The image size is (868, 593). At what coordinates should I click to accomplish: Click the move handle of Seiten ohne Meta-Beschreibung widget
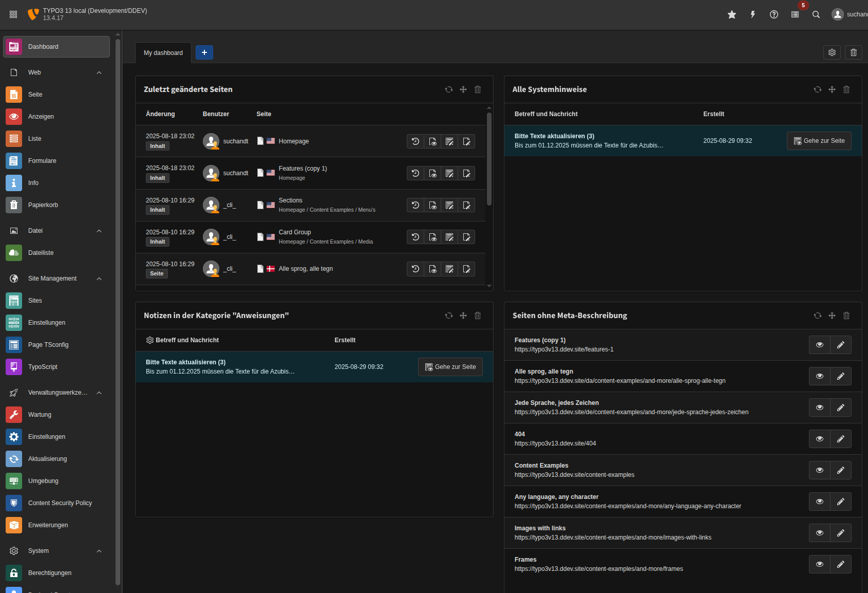point(832,316)
